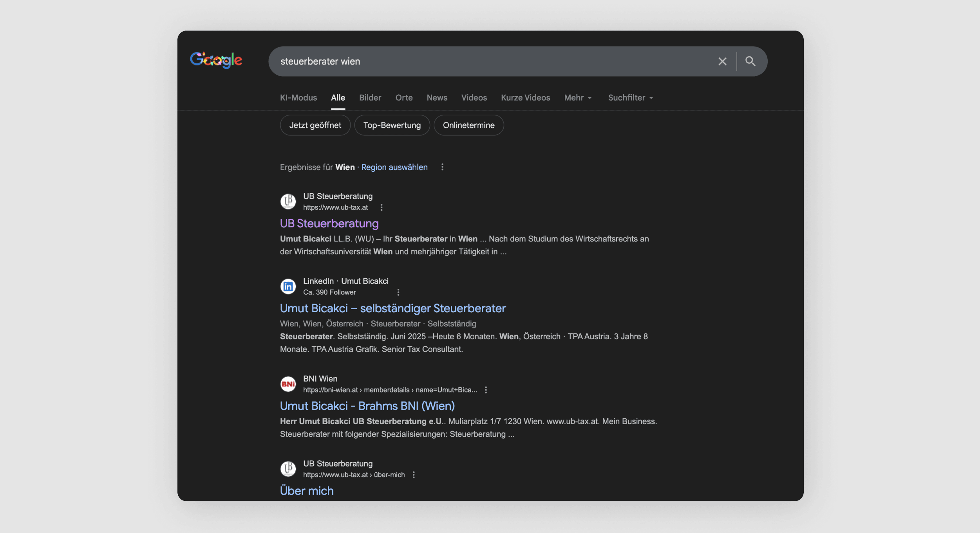Open the three-dot menu beside www.ub-tax.at
The image size is (980, 533).
point(382,207)
